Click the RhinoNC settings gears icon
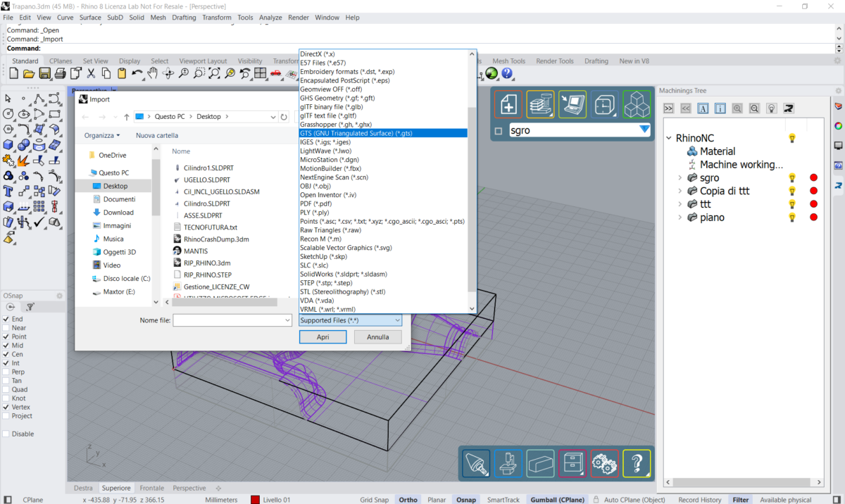Screen dimensions: 845x504 [605, 463]
